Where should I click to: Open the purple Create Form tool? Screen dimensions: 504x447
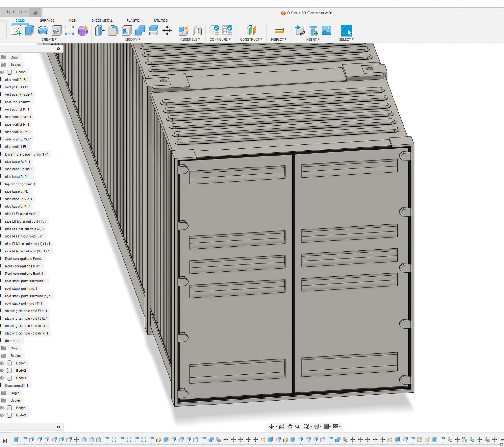tap(83, 31)
